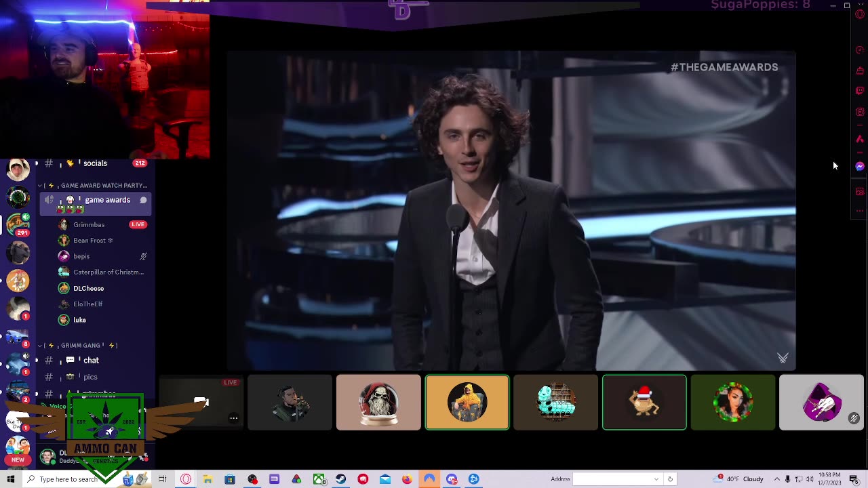Open Discord from the taskbar

pos(452,479)
